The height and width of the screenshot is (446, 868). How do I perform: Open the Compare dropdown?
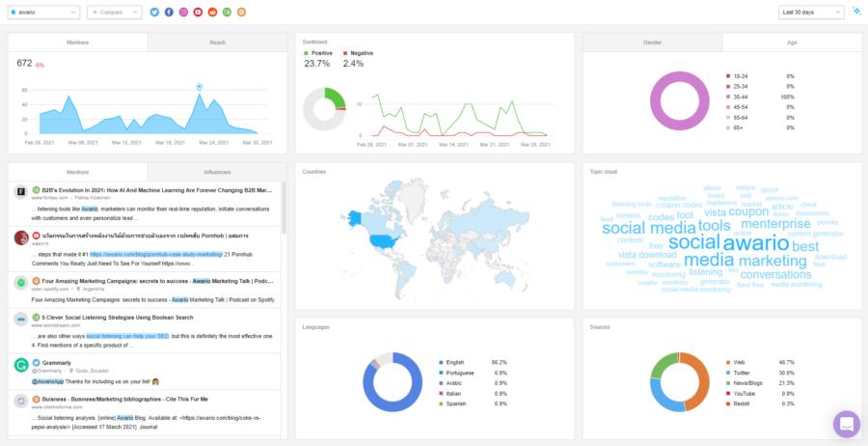(115, 13)
